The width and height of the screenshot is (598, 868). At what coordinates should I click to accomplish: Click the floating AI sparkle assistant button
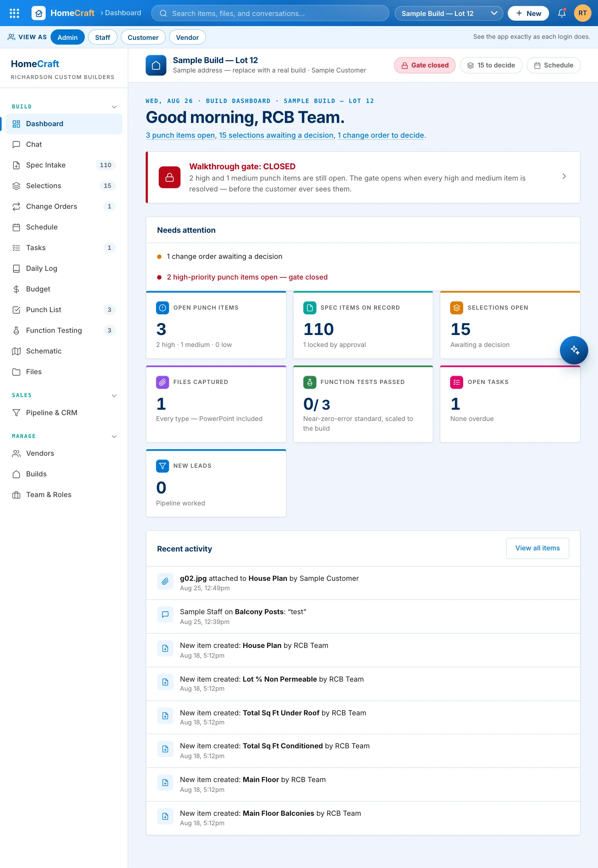click(x=574, y=350)
